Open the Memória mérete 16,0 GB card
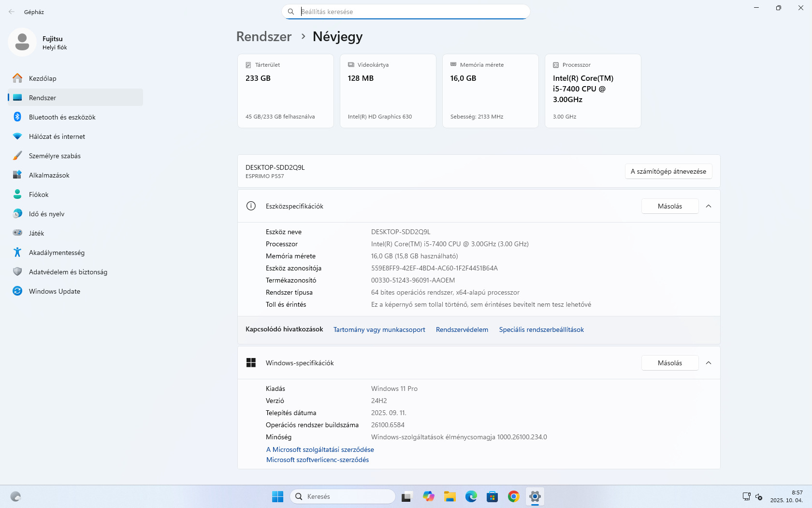812x508 pixels. pyautogui.click(x=491, y=91)
